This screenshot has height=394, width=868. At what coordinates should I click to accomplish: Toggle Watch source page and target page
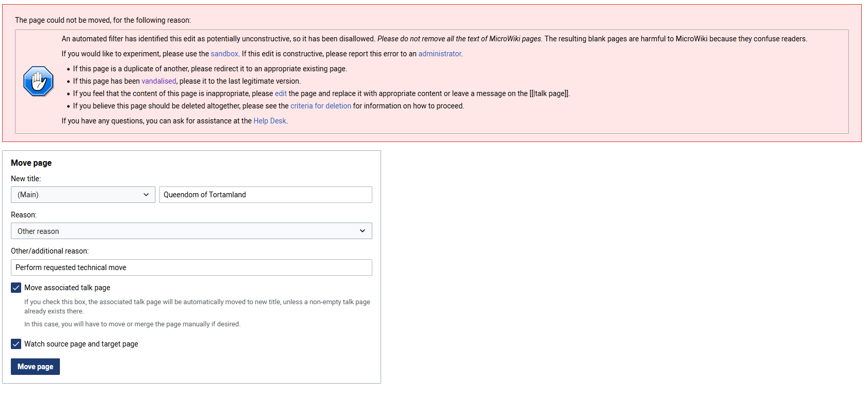coord(16,344)
